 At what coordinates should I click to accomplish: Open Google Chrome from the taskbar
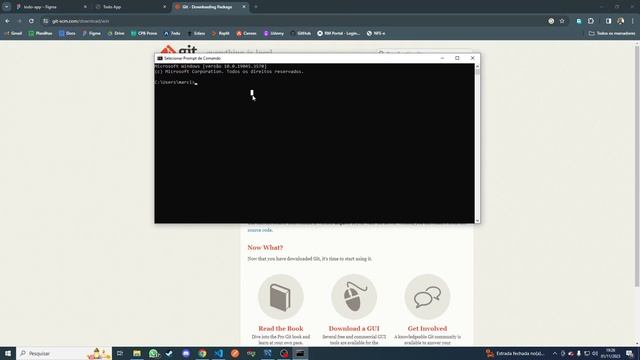[x=202, y=353]
